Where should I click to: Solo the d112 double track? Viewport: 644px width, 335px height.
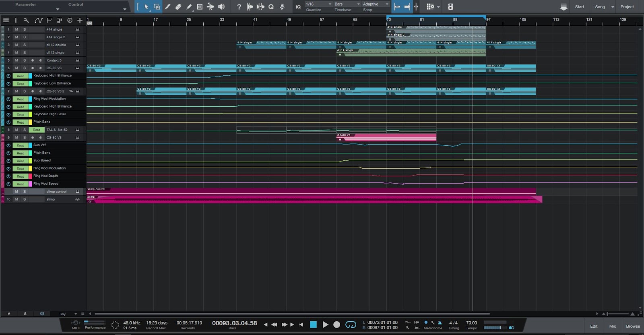pyautogui.click(x=25, y=45)
